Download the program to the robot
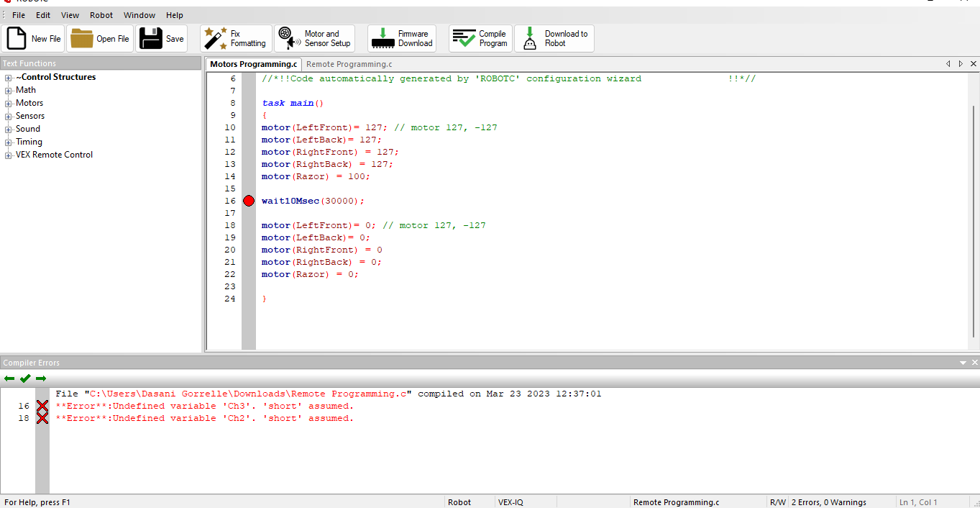980x508 pixels. [x=554, y=38]
